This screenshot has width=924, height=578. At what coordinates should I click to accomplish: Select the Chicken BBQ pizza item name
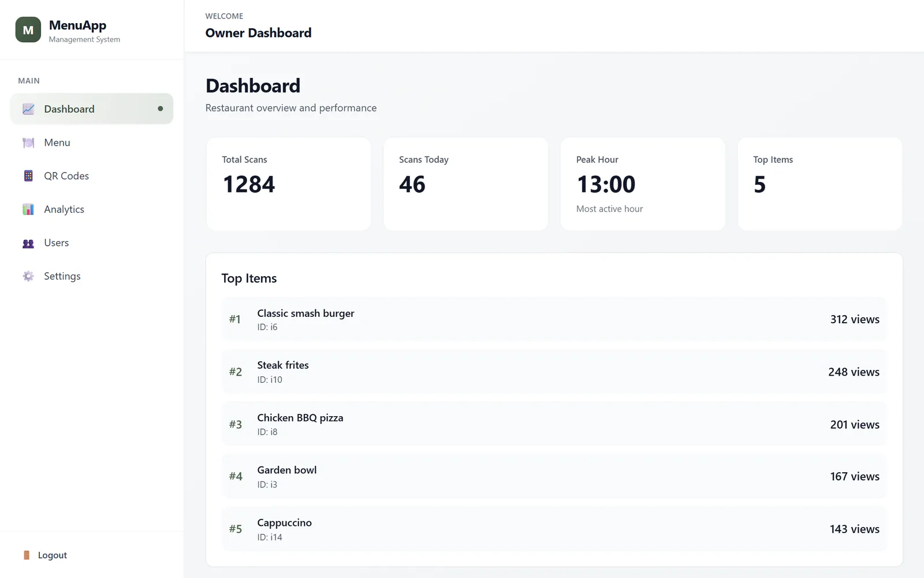point(300,417)
